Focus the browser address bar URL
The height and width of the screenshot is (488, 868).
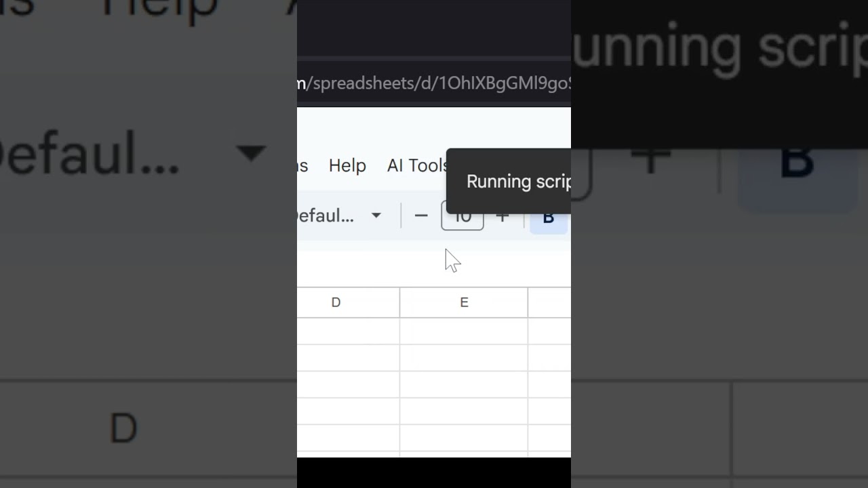coord(434,83)
